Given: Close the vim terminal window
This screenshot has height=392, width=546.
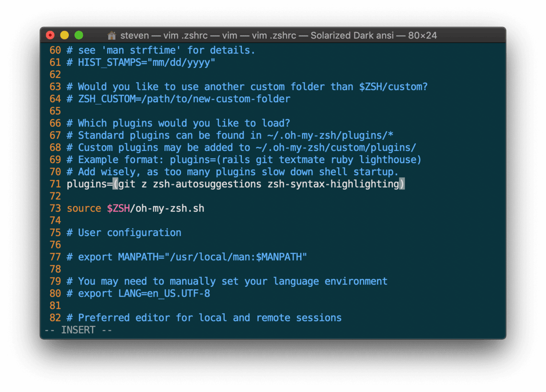Looking at the screenshot, I should pos(50,35).
